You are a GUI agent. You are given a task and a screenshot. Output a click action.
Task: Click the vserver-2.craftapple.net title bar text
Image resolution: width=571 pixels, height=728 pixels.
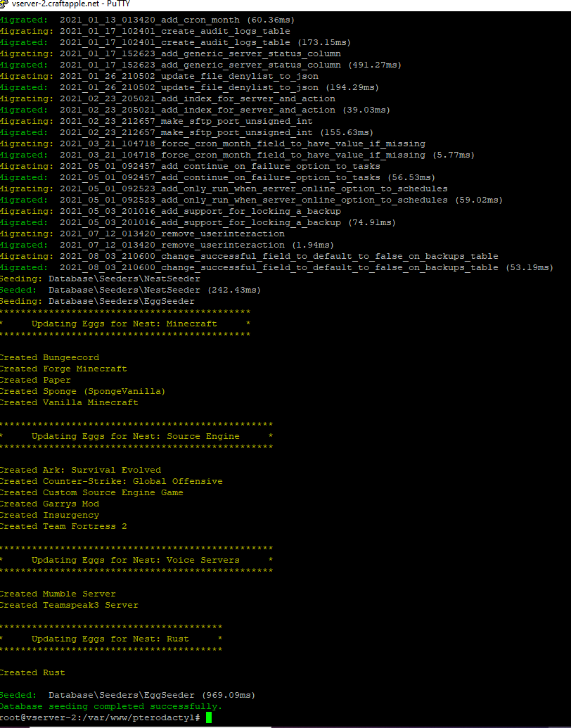point(63,4)
